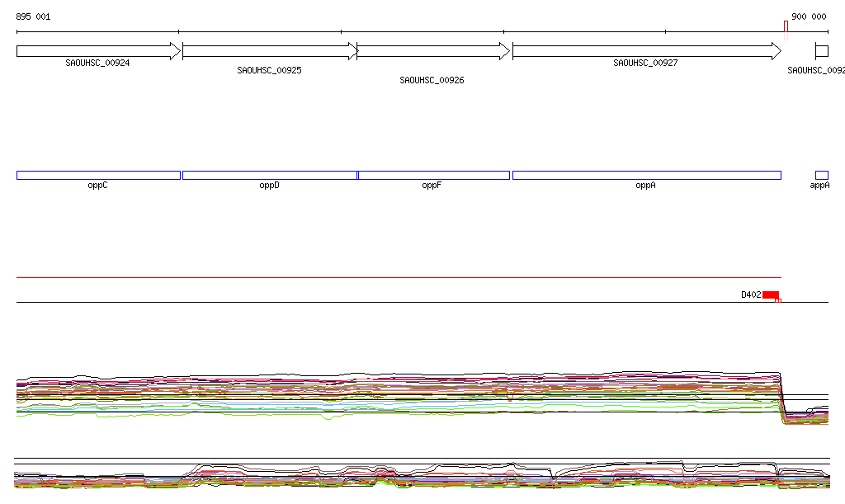This screenshot has height=504, width=845.
Task: Select the blue oppC annotation box
Action: click(98, 175)
